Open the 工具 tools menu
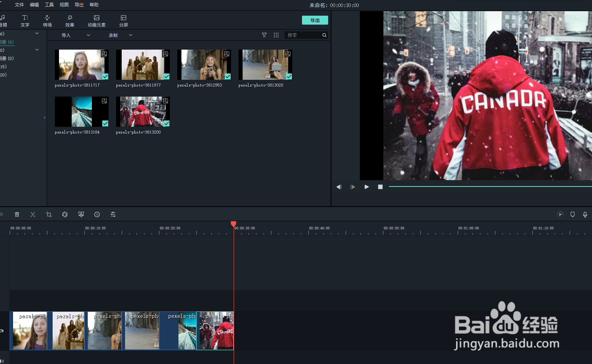 point(49,5)
